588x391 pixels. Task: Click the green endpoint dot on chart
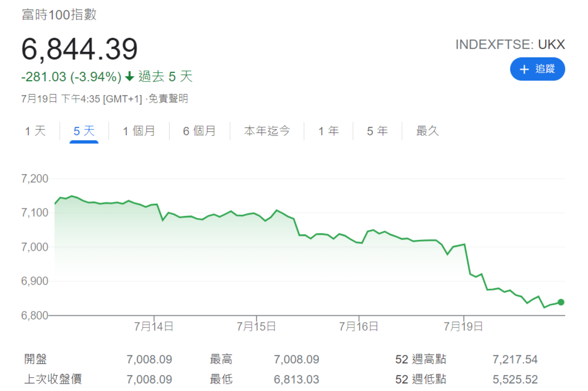pyautogui.click(x=561, y=302)
